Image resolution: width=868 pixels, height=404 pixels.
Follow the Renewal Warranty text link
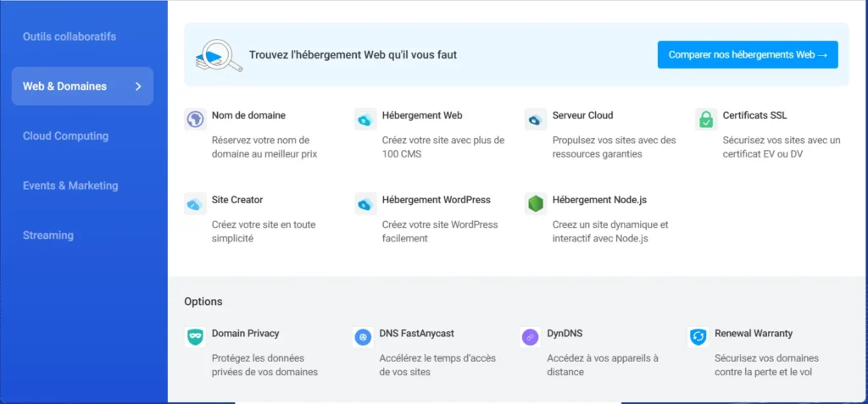[x=754, y=334]
